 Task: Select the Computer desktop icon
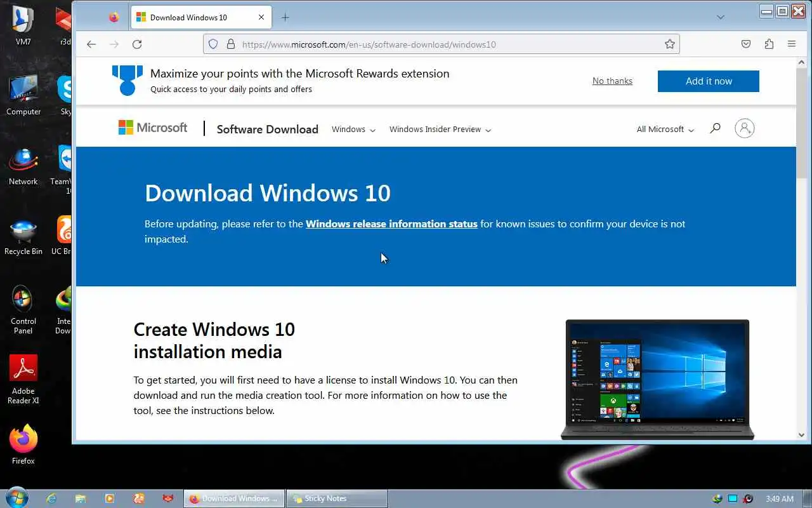(x=23, y=95)
